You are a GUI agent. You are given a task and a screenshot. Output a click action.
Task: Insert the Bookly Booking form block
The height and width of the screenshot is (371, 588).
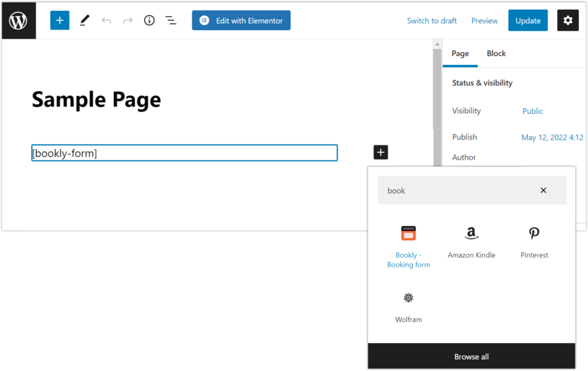(x=408, y=247)
